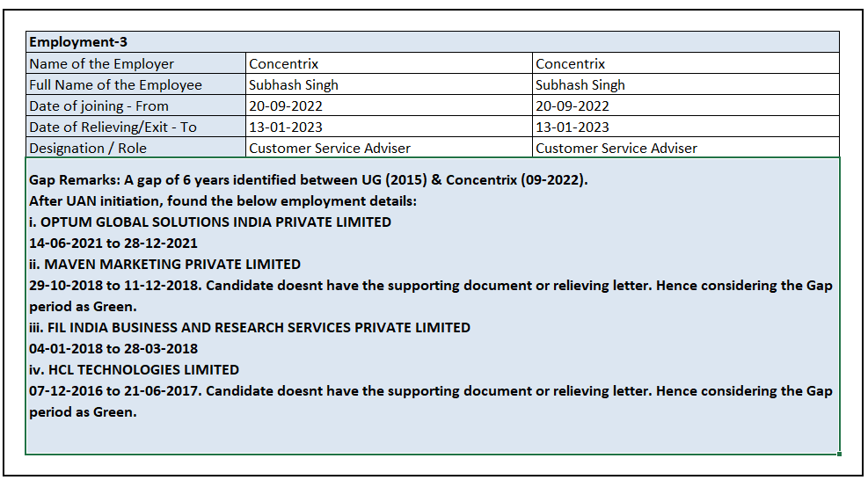Click the 'Designation / Role' label cell

(x=136, y=148)
